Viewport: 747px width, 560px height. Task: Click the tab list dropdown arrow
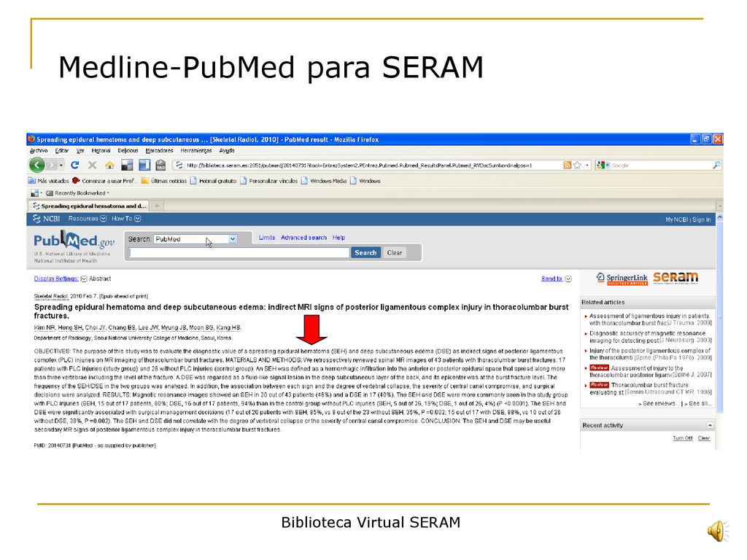(720, 206)
